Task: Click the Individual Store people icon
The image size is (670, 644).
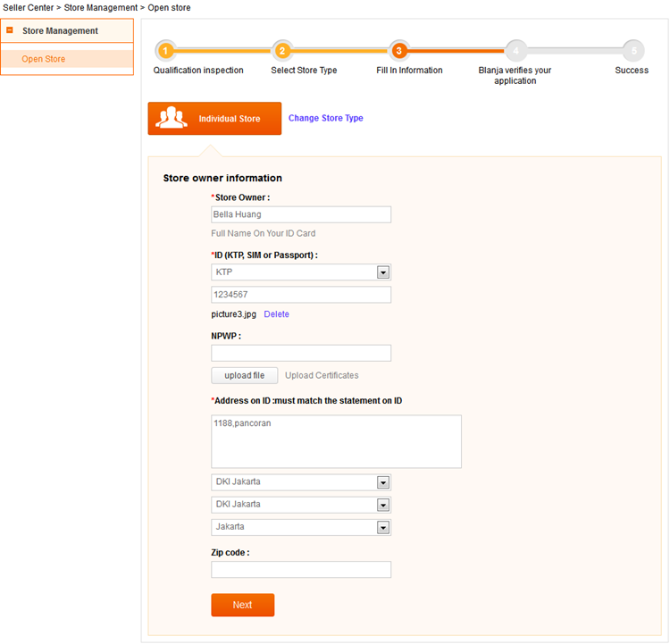Action: 172,118
